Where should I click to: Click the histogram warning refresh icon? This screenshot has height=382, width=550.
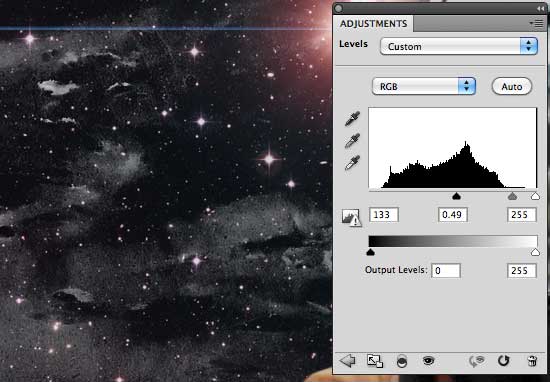coord(351,217)
